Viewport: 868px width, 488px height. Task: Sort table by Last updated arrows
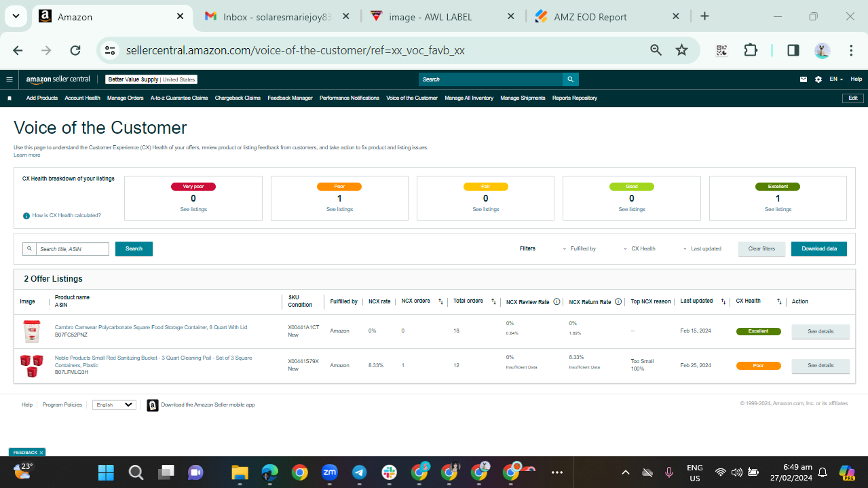[x=723, y=301]
